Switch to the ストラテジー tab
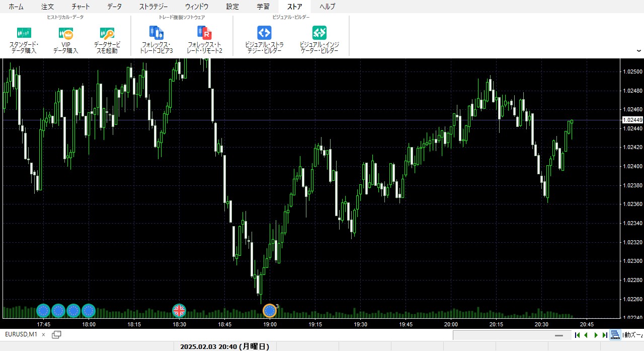Screen dimensions: 644x351 153,7
